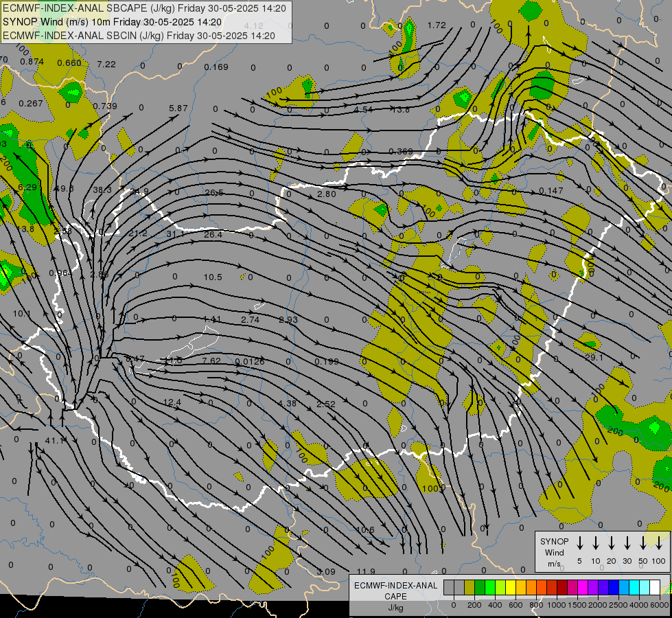
Task: Click the 30 m/s wind arrow in legend
Action: pyautogui.click(x=627, y=543)
